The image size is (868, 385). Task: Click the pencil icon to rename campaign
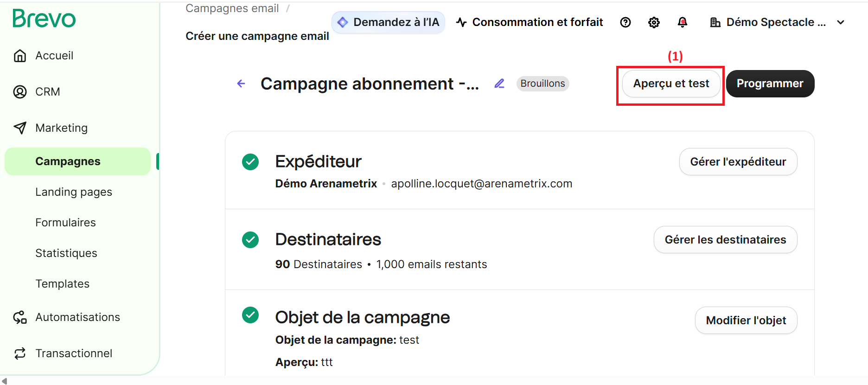[x=499, y=83]
